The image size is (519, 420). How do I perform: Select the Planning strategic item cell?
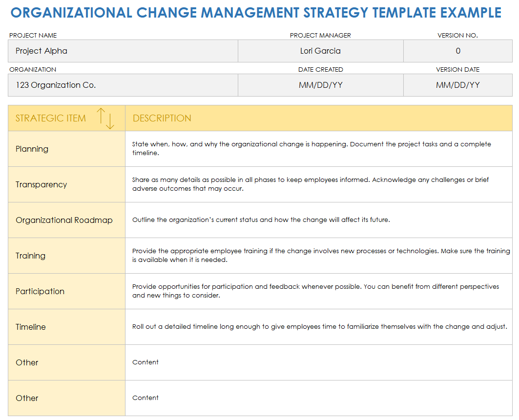coord(66,149)
